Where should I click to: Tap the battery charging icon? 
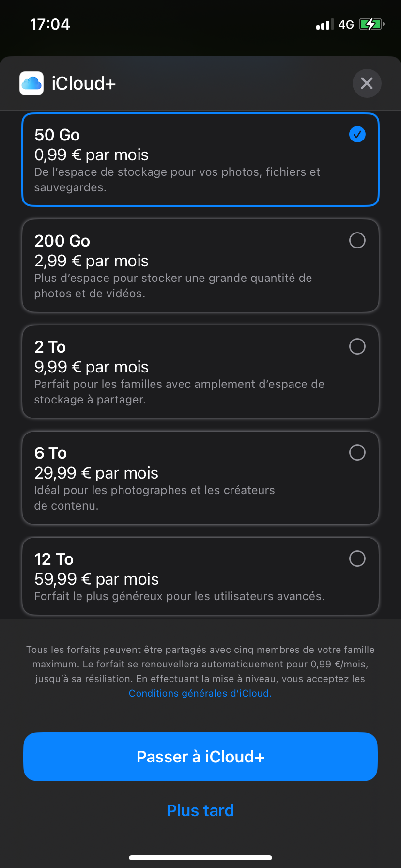pyautogui.click(x=371, y=24)
